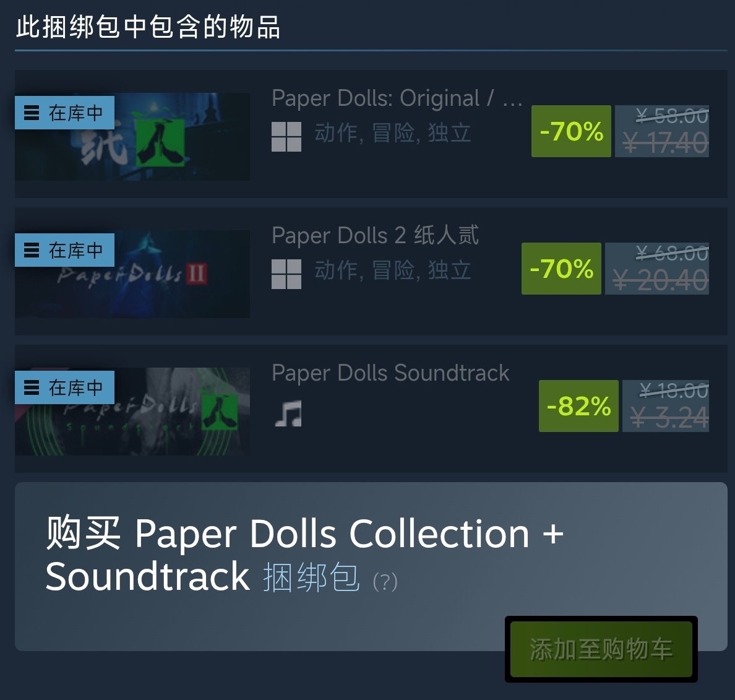Add the bundle with 添加至购物车 button
Viewport: 735px width, 700px height.
pyautogui.click(x=601, y=649)
